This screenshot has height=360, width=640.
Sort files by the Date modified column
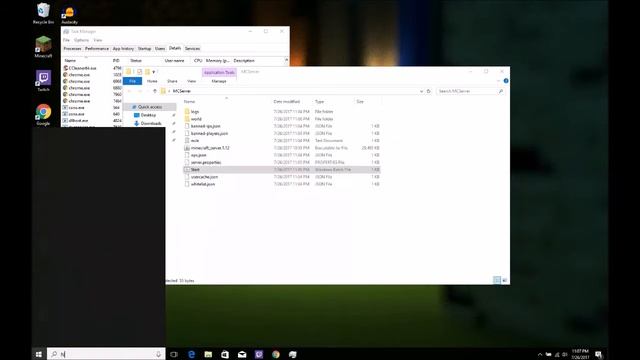[x=287, y=101]
